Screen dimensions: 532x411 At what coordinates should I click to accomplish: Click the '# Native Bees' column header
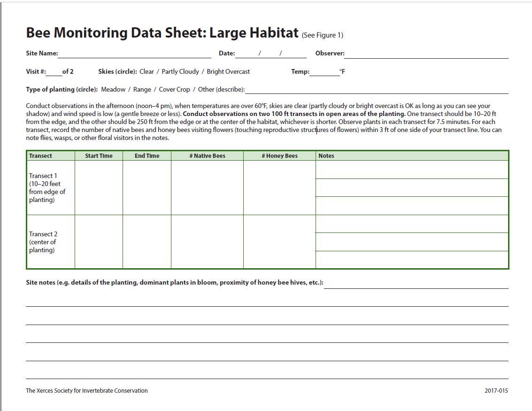click(207, 156)
